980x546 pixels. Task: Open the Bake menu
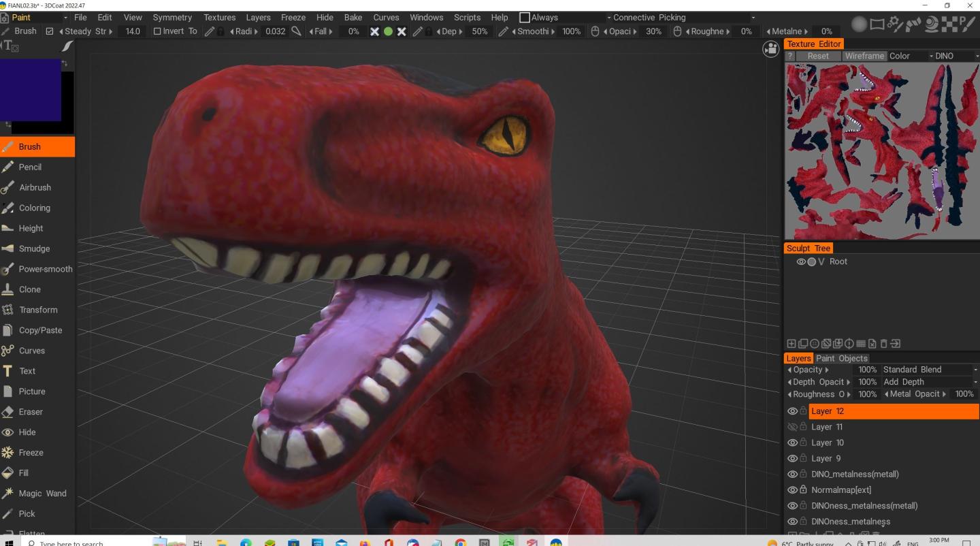pyautogui.click(x=353, y=18)
